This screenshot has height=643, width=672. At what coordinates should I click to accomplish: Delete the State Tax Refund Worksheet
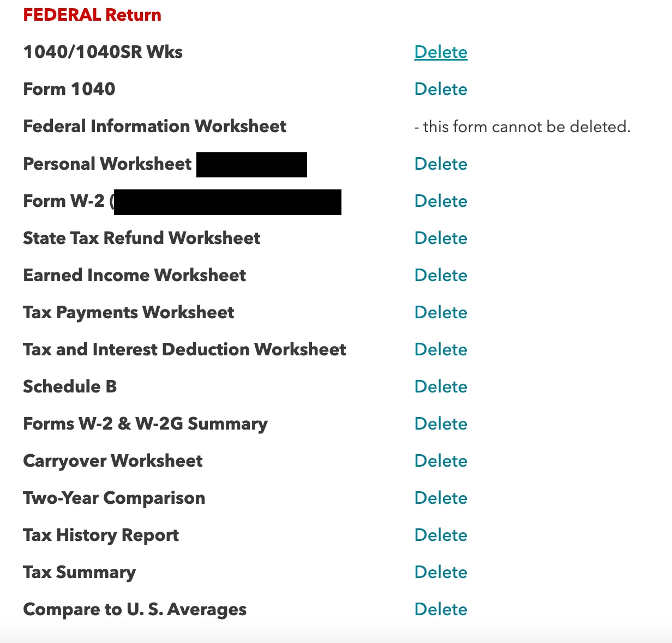pyautogui.click(x=441, y=238)
